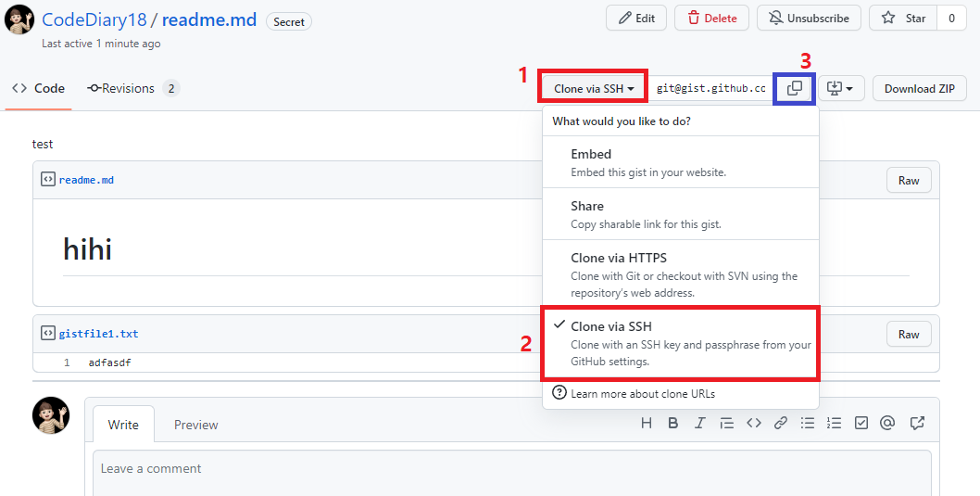Add a bulleted list
Screen dimensions: 980x496
(x=808, y=424)
